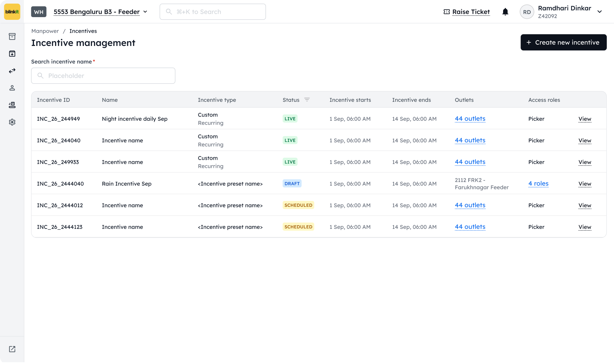Click the 2112 FRK2 - Farukhnagar Feeder cell
This screenshot has width=614, height=364.
(481, 184)
